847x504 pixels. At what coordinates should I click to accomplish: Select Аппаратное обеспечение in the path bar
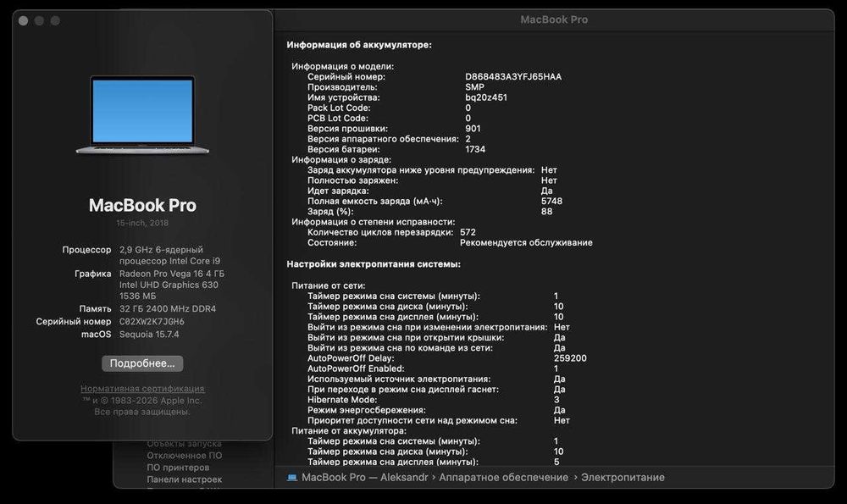pyautogui.click(x=503, y=478)
